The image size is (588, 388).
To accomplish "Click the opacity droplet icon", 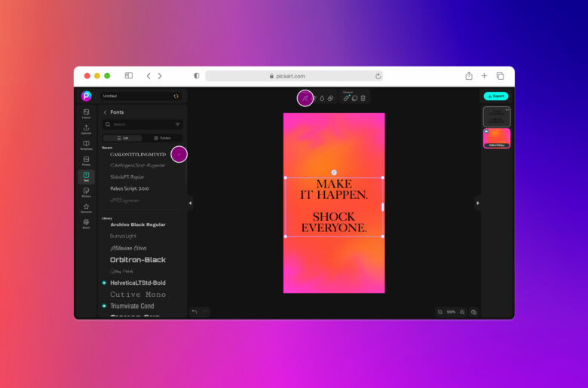I will [322, 98].
